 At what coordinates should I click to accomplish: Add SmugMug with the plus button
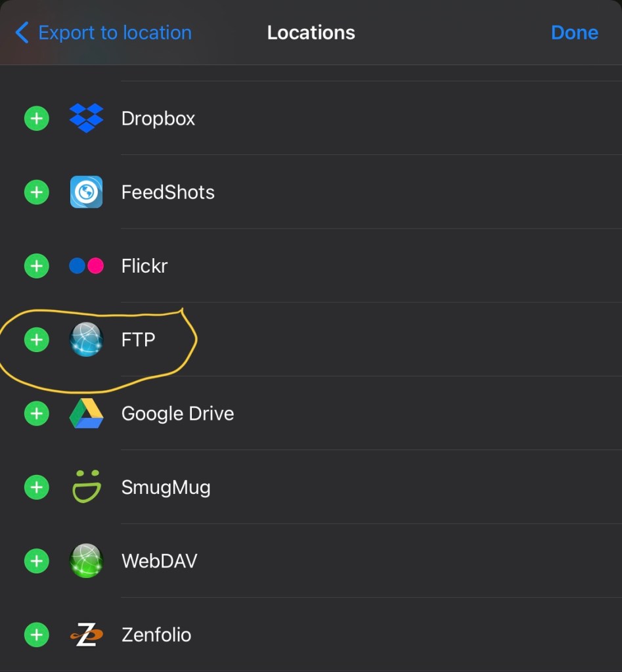[37, 487]
